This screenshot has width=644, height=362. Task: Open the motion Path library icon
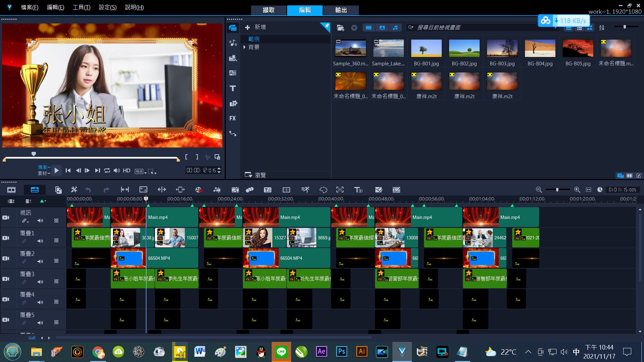pos(233,133)
